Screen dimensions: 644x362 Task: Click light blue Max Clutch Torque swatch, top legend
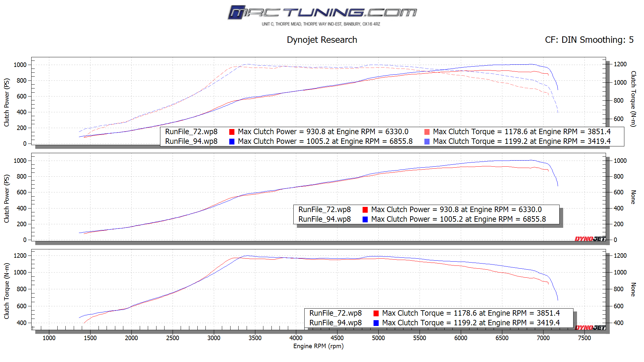point(427,142)
